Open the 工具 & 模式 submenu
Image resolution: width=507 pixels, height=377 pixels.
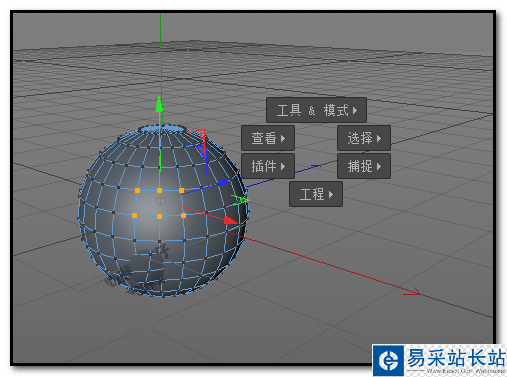316,110
